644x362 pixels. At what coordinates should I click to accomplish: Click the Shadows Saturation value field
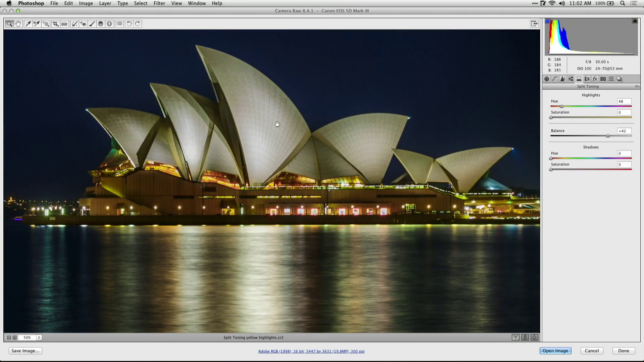point(624,165)
